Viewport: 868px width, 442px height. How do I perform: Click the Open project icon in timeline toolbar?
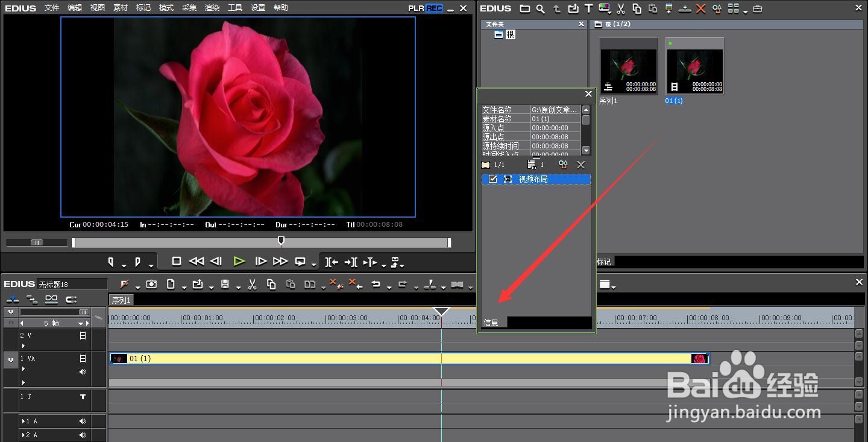[198, 284]
